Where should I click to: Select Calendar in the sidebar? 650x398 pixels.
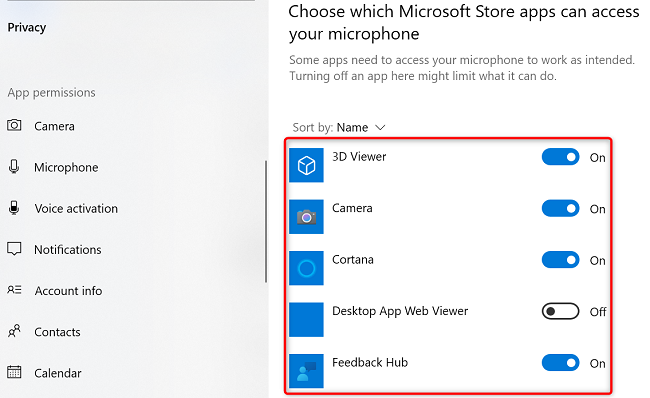coord(58,373)
